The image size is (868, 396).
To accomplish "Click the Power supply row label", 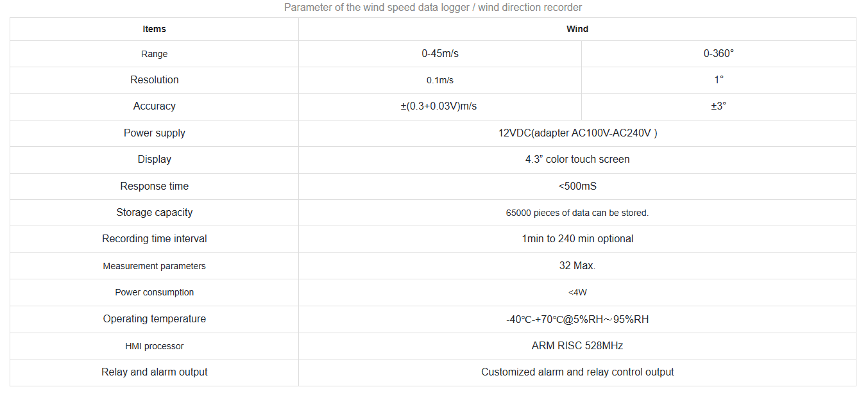I will point(154,133).
